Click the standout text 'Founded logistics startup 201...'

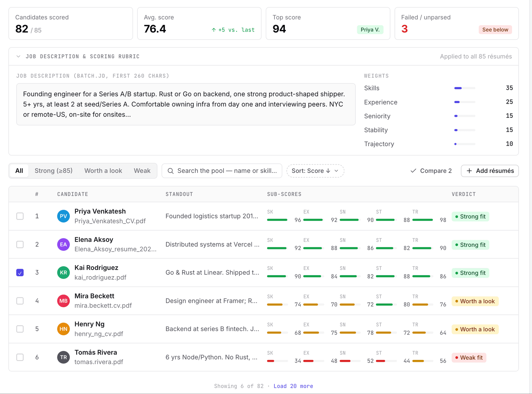coord(212,216)
